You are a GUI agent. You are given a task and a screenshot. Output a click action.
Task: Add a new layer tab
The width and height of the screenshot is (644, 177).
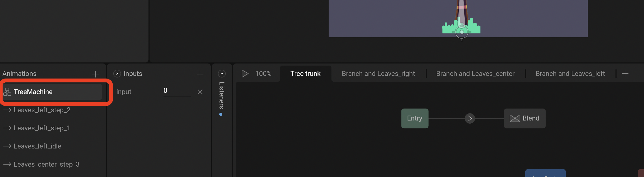coord(625,74)
